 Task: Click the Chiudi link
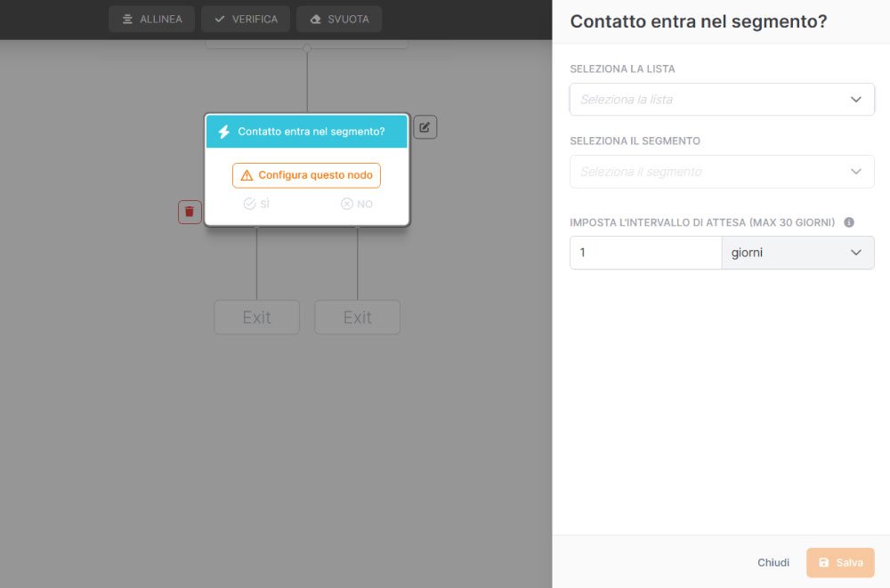click(x=773, y=562)
